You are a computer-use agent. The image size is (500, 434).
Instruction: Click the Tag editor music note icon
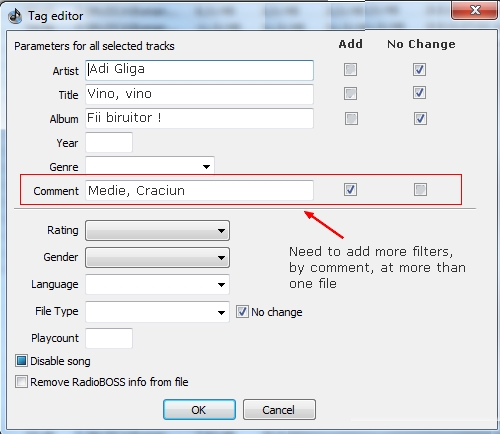[x=15, y=16]
